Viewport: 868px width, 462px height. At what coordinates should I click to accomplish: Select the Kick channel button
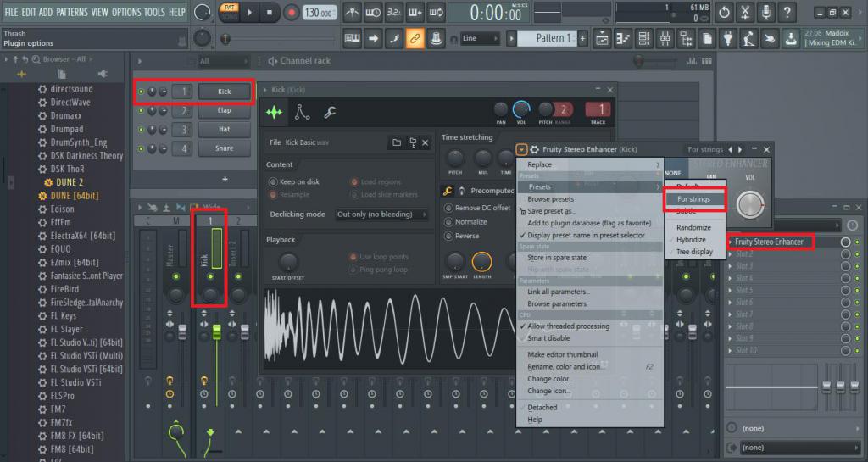click(224, 92)
